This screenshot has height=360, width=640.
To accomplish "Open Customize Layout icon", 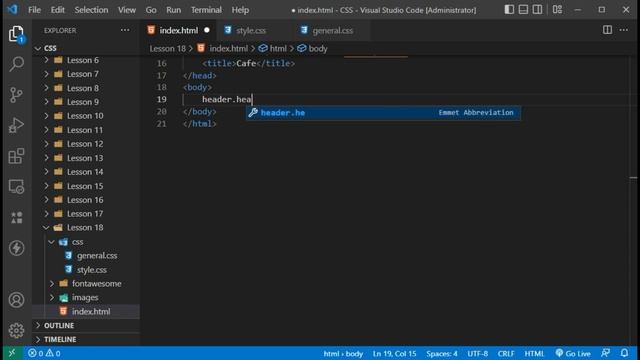I will click(x=558, y=9).
